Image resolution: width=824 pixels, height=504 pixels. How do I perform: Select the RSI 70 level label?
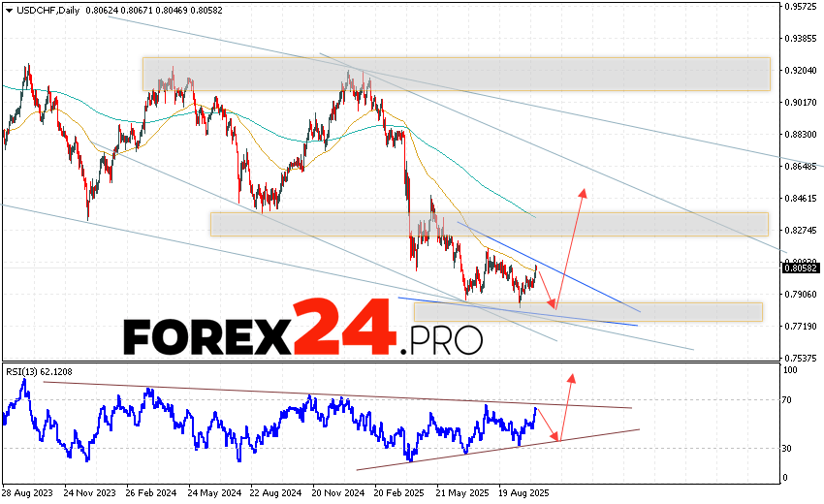click(x=791, y=399)
